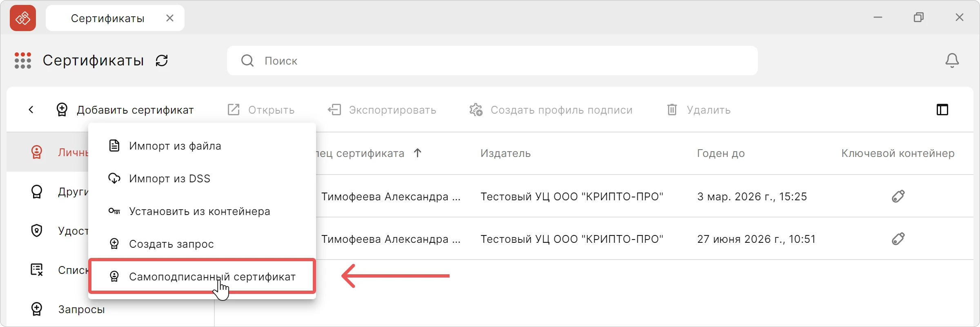Click key container icon for 3 мар. 2026 row
The image size is (980, 327).
pos(898,196)
